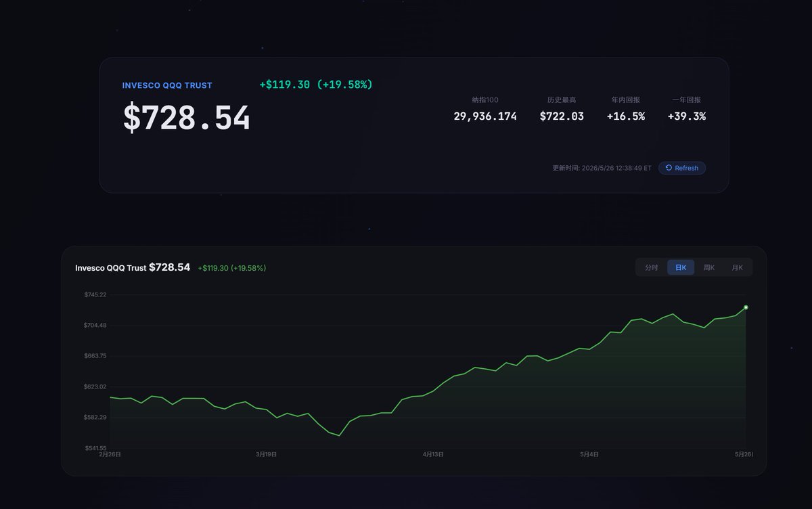This screenshot has height=509, width=812.
Task: Click the $582.29 y-axis label
Action: (95, 417)
